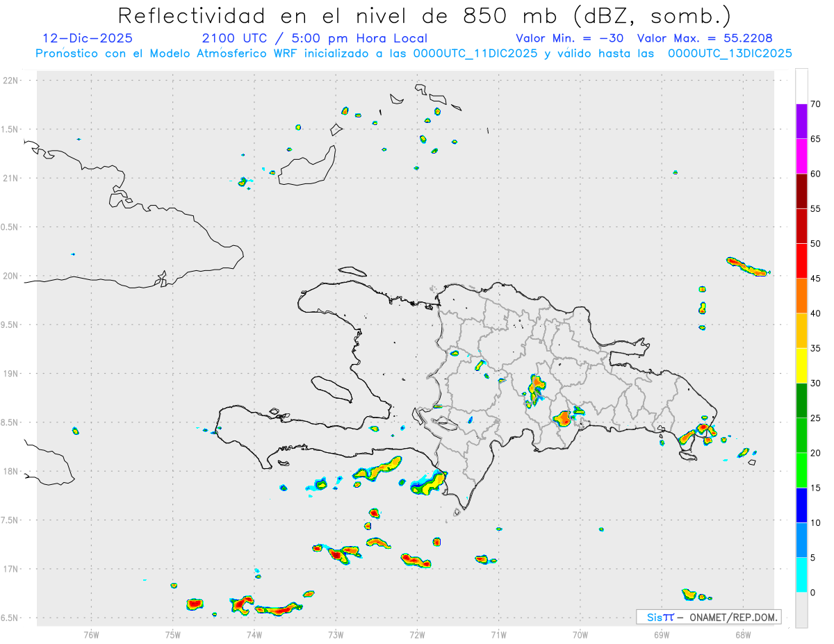Click the orange 40–45 dBZ color bar segment
The height and width of the screenshot is (644, 834).
point(801,296)
